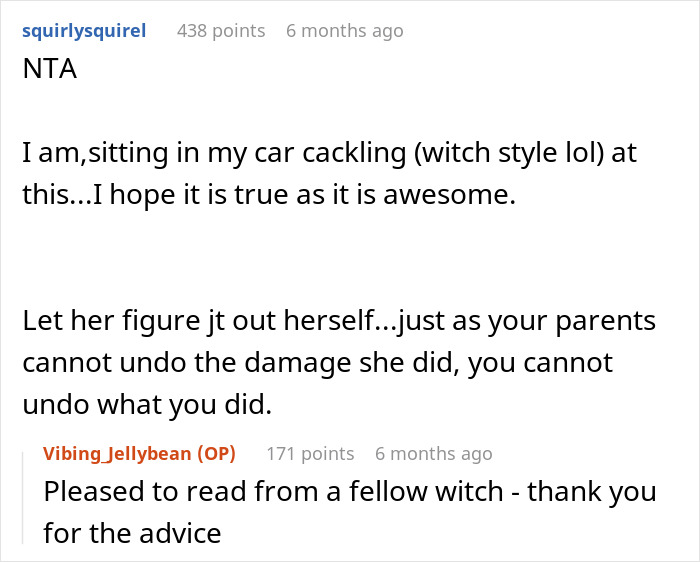Open Vibing_Jellybean (OP) profile link
The image size is (700, 562).
(139, 454)
